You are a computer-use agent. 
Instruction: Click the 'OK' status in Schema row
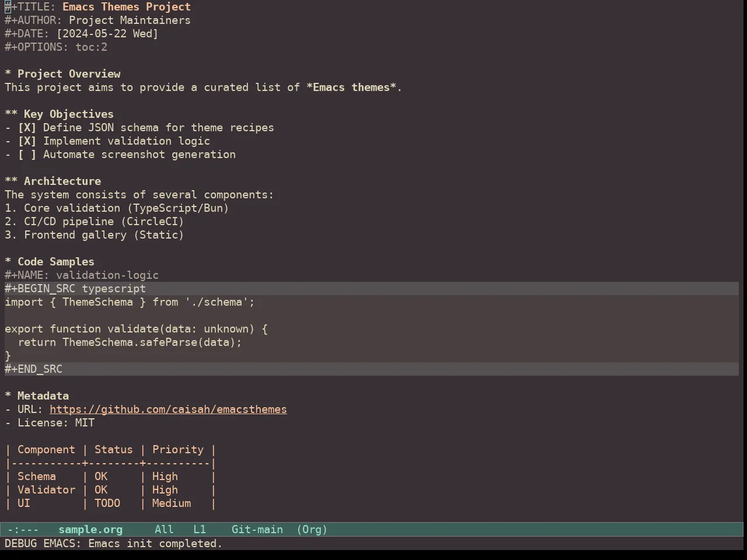pyautogui.click(x=101, y=477)
